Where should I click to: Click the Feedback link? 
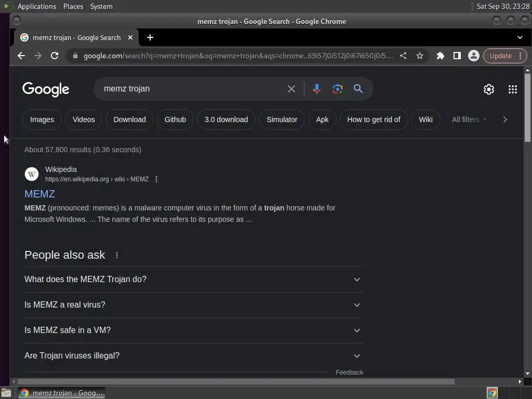point(349,372)
